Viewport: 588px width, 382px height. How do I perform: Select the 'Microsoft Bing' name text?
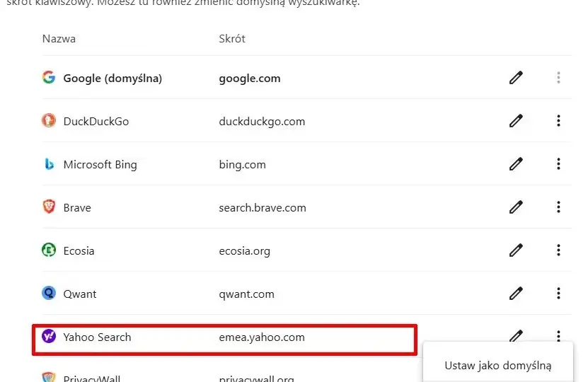[x=100, y=165]
